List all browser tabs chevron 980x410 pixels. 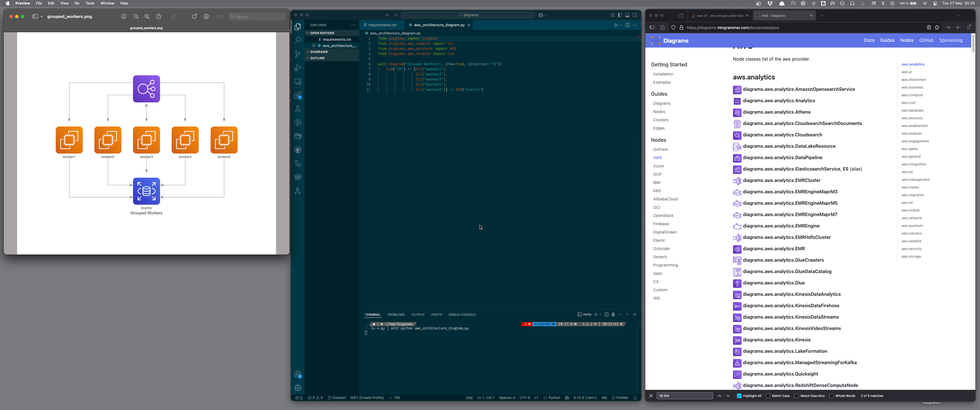click(958, 16)
